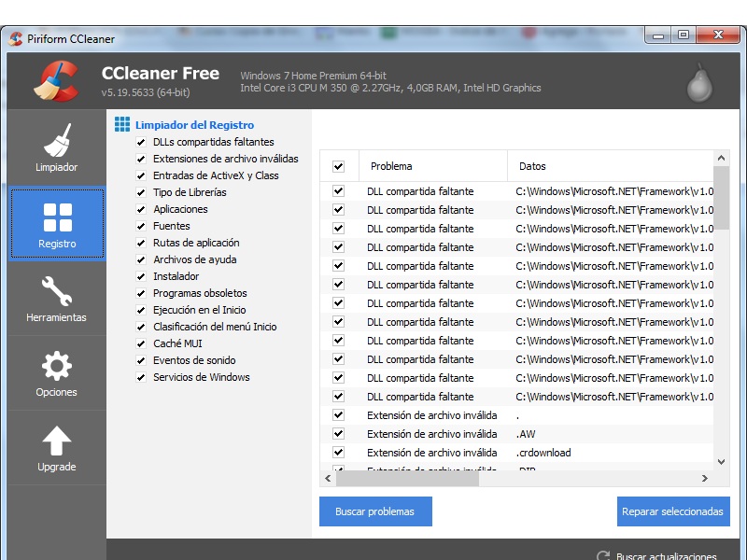The height and width of the screenshot is (560, 747).
Task: Click the CCleaner logo in header
Action: (56, 81)
